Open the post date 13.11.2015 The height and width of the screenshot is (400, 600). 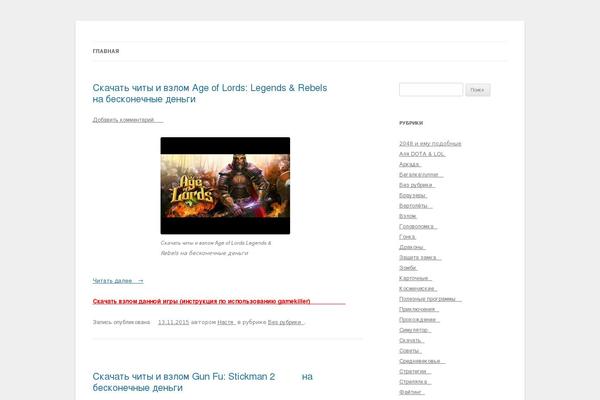click(x=173, y=322)
